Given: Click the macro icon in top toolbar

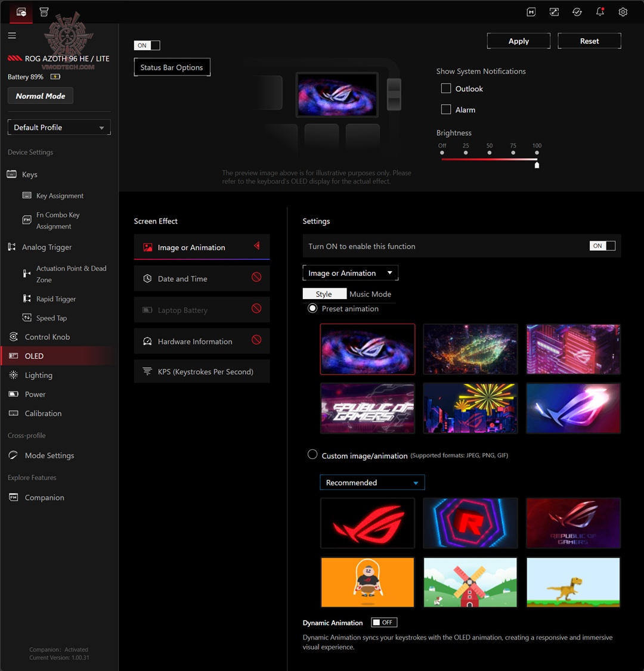Looking at the screenshot, I should coord(531,12).
